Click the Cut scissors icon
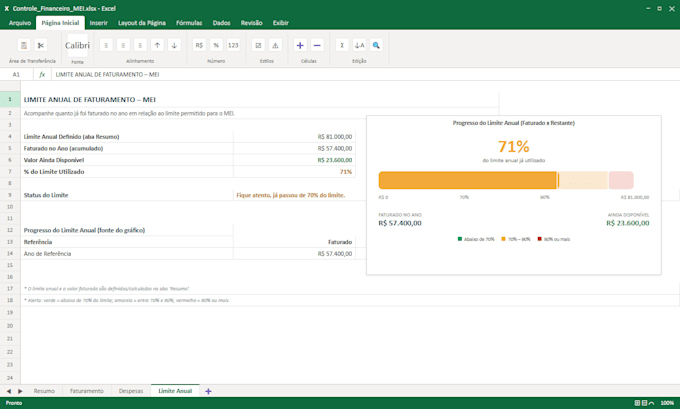The width and height of the screenshot is (680, 409). [41, 45]
